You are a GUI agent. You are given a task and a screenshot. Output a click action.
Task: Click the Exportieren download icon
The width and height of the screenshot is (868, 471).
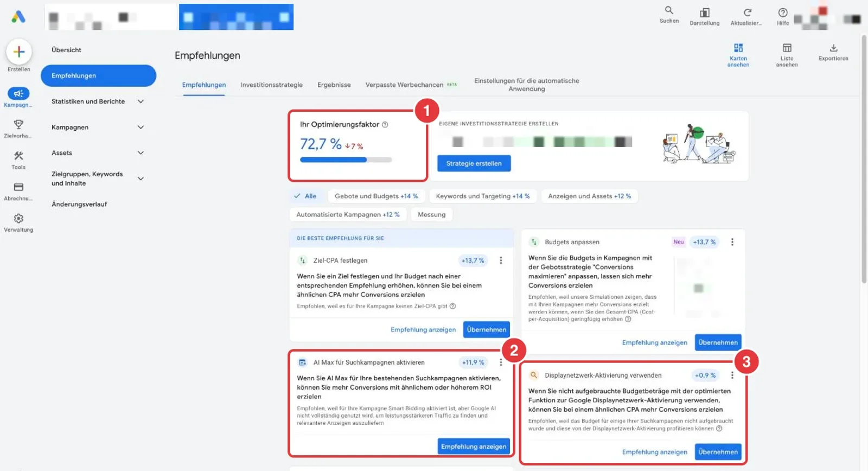pyautogui.click(x=834, y=48)
